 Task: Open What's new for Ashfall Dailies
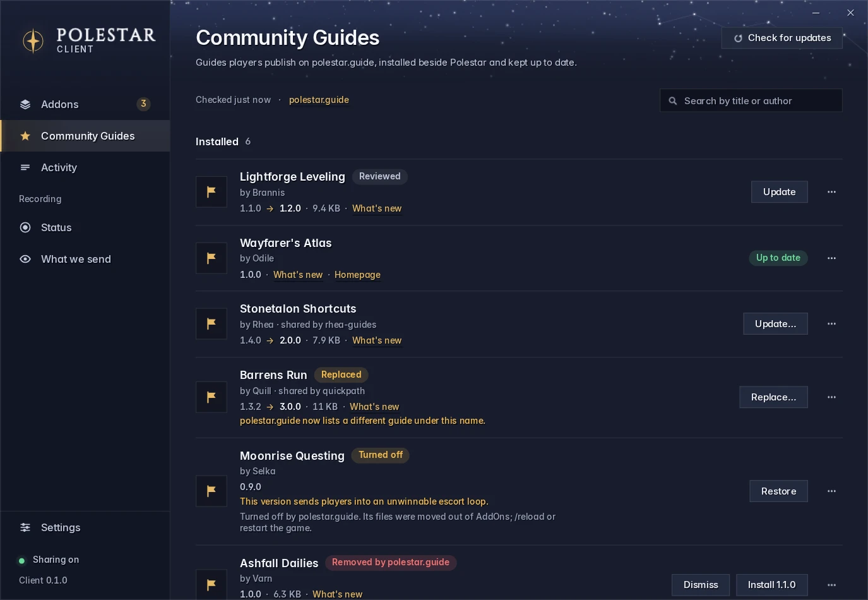point(338,594)
